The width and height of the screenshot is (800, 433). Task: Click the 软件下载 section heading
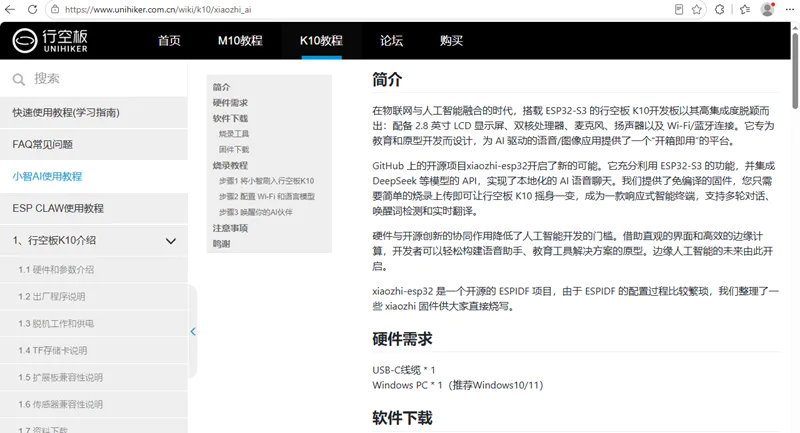tap(402, 418)
